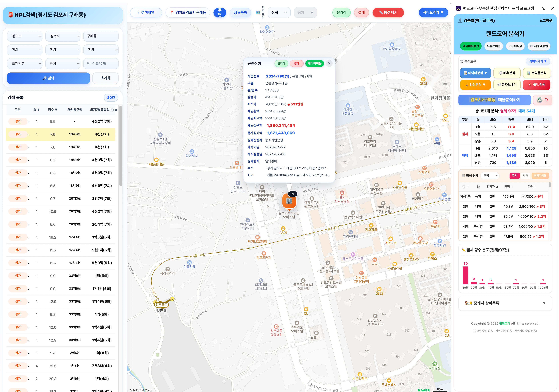Toggle 실거래 in the 근린상가 popup
Image resolution: width=559 pixels, height=392 pixels.
tap(281, 63)
